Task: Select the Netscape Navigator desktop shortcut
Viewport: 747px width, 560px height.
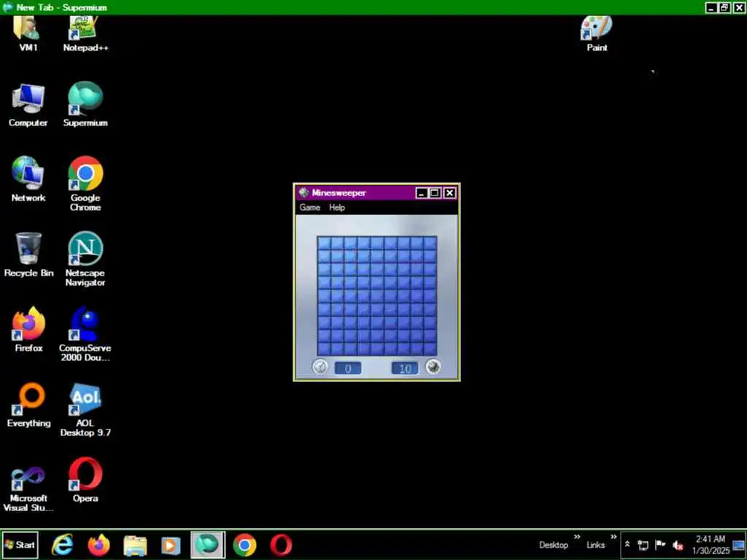Action: [85, 259]
